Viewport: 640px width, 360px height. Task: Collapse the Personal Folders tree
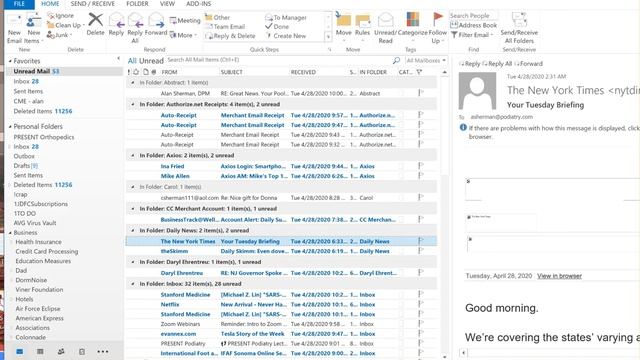10,127
